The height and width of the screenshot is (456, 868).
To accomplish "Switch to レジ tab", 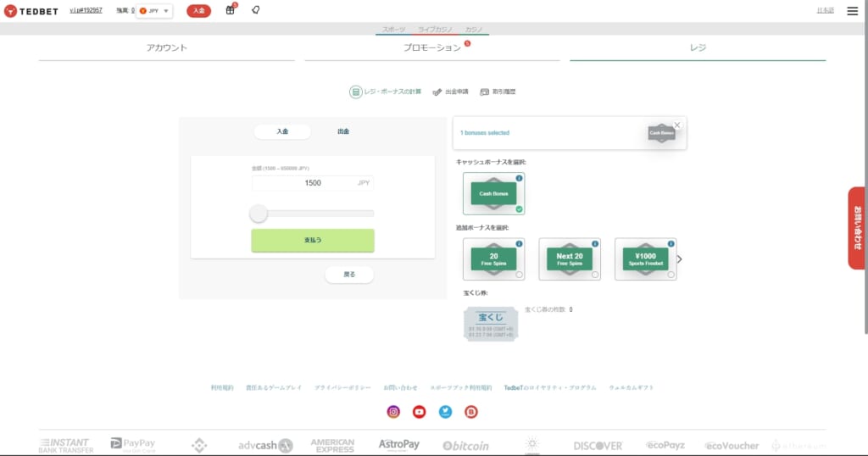I will tap(698, 48).
